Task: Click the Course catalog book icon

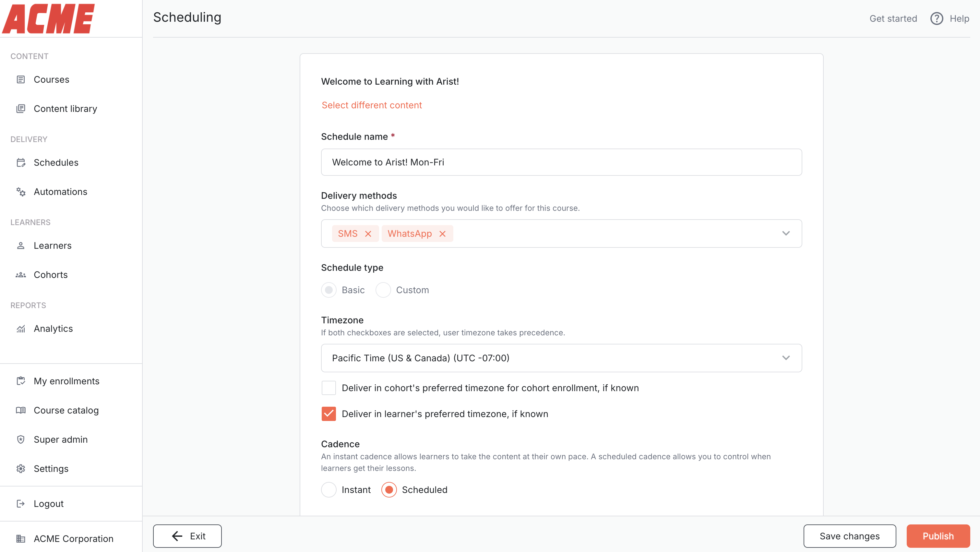Action: 21,410
